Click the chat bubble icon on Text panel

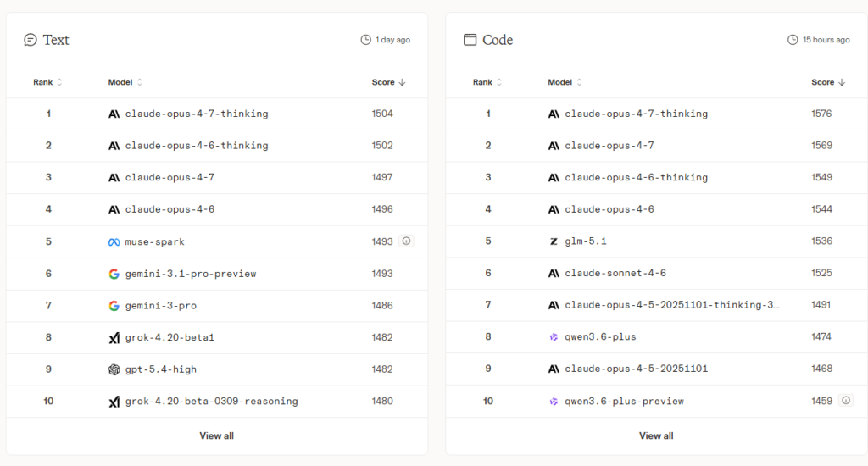31,40
